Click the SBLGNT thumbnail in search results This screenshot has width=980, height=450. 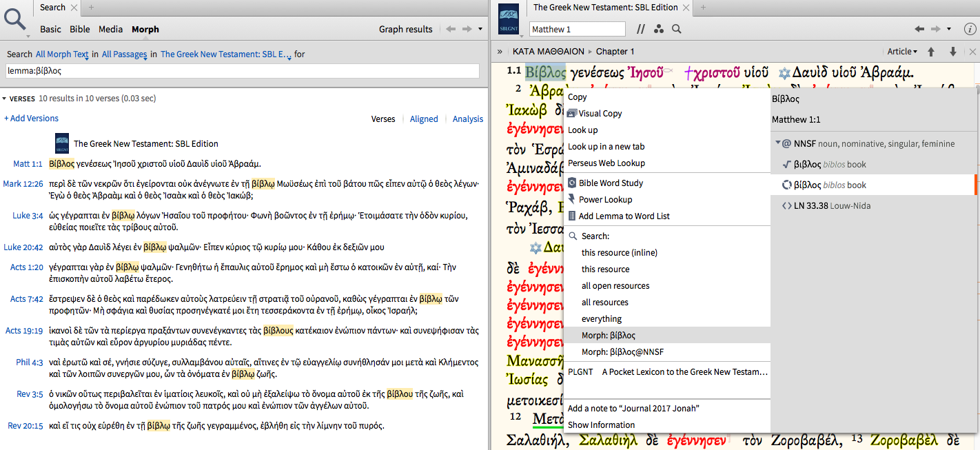pos(61,143)
